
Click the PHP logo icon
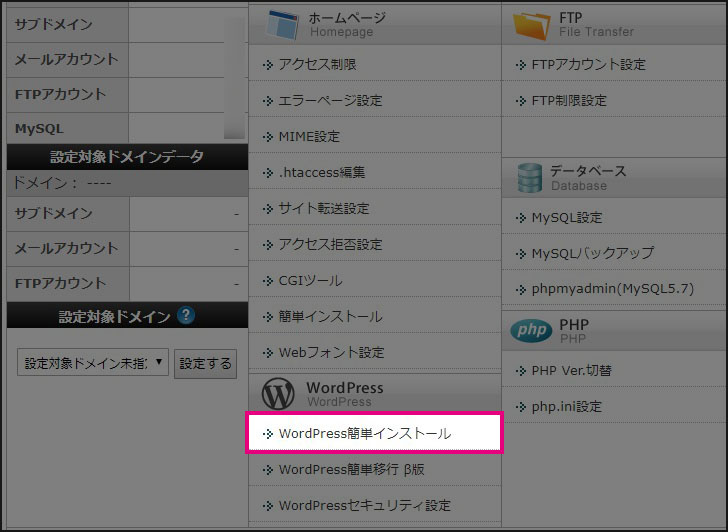[531, 331]
